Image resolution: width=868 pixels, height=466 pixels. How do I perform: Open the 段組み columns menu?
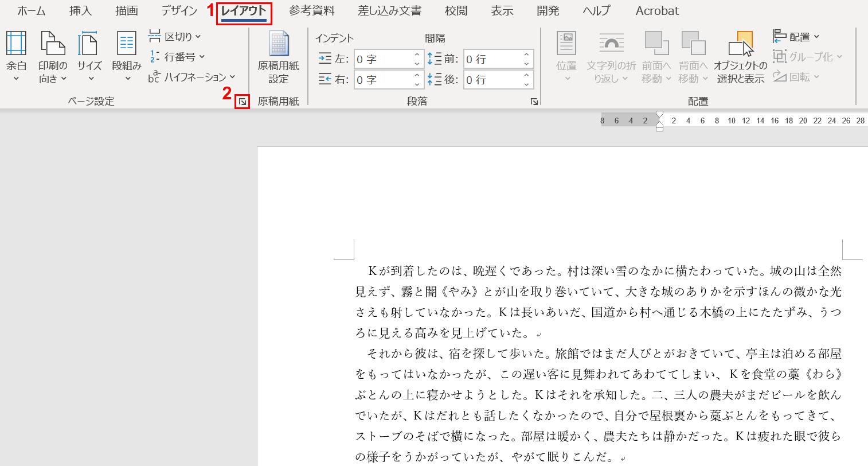(126, 57)
